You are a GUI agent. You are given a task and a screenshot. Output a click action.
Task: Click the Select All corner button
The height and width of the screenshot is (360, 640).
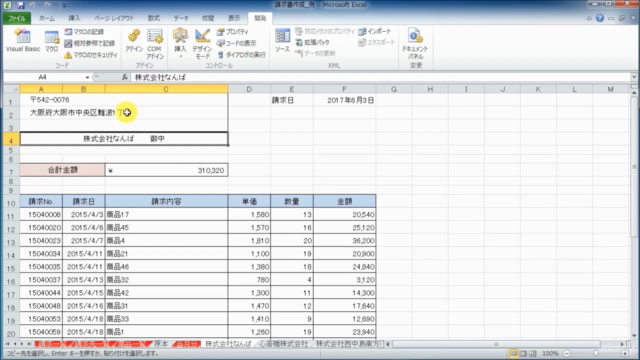point(11,89)
